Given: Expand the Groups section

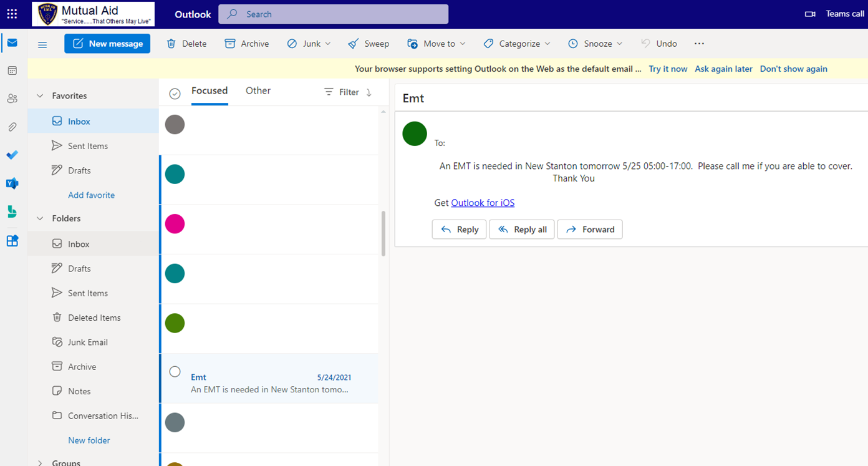Looking at the screenshot, I should tap(40, 463).
